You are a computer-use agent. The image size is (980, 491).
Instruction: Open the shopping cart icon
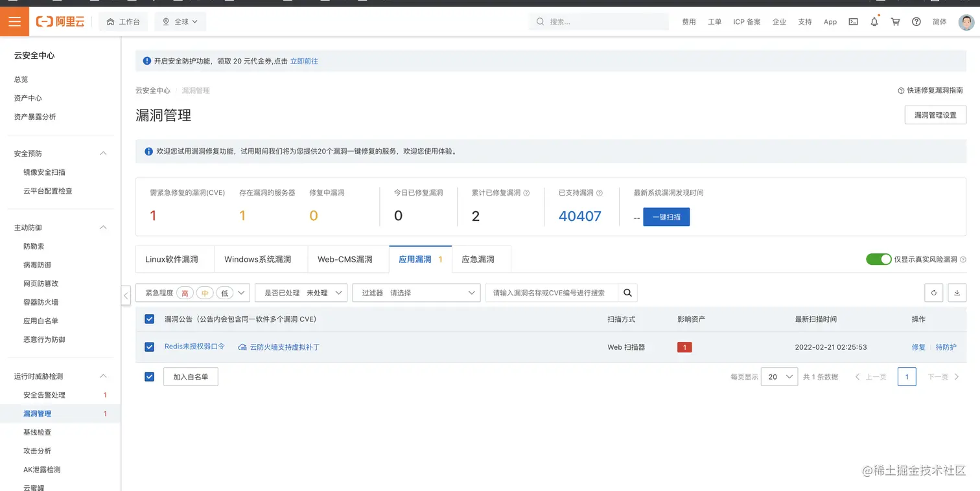coord(895,21)
